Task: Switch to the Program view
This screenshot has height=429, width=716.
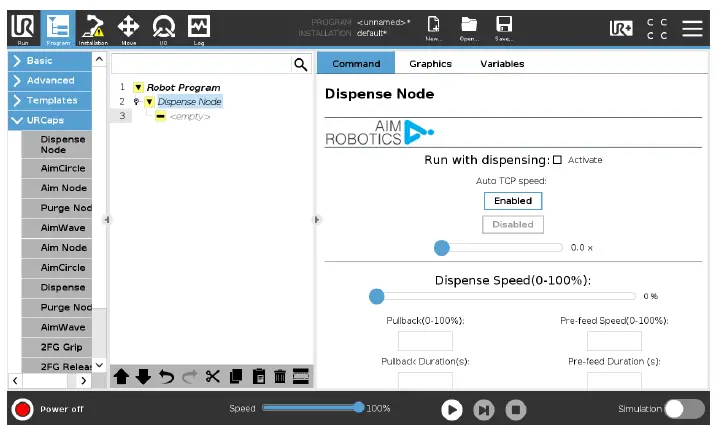Action: tap(58, 29)
